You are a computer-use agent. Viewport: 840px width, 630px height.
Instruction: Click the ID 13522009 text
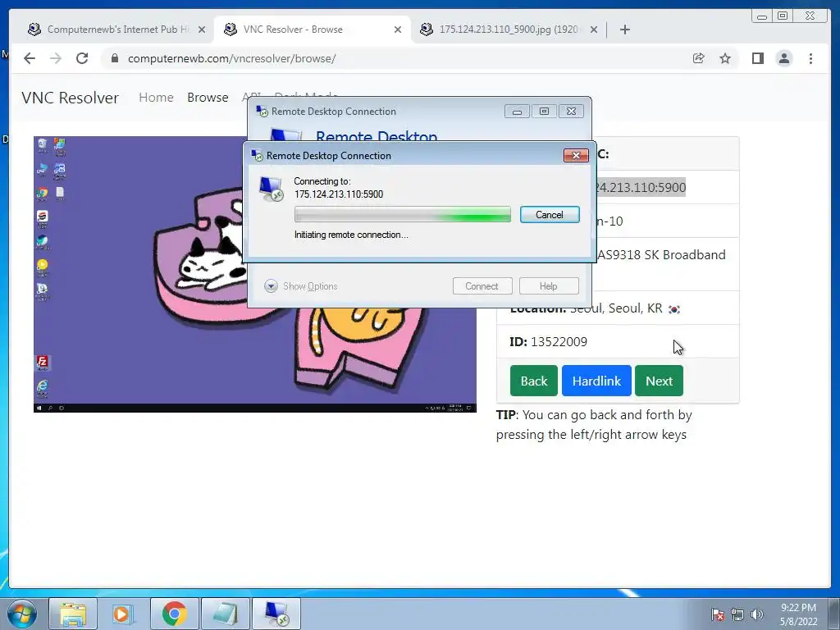[x=549, y=342]
